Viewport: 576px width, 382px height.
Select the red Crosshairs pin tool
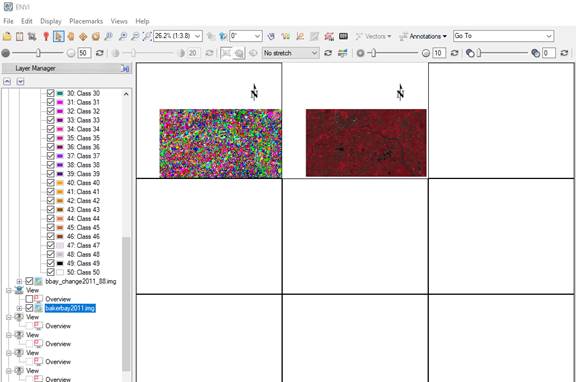click(46, 36)
